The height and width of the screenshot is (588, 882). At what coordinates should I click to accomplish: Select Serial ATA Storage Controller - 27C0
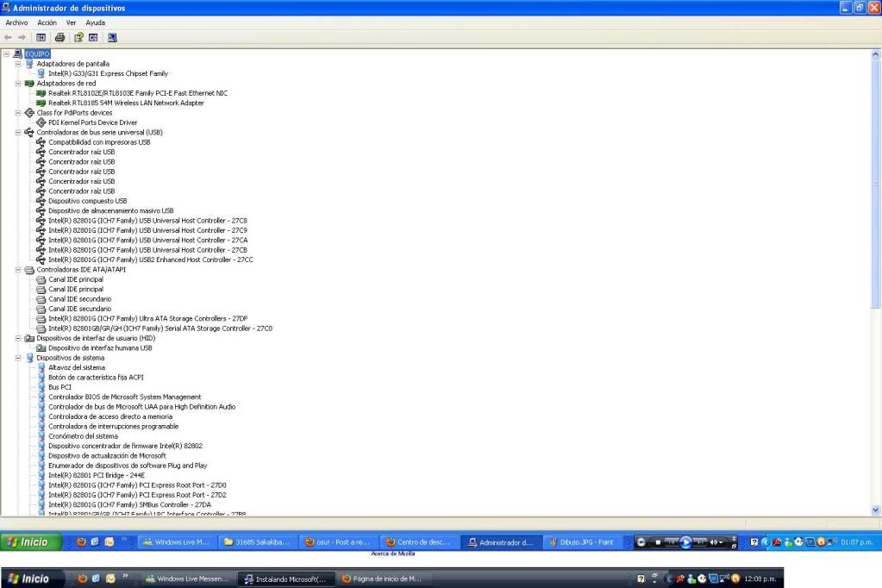160,328
